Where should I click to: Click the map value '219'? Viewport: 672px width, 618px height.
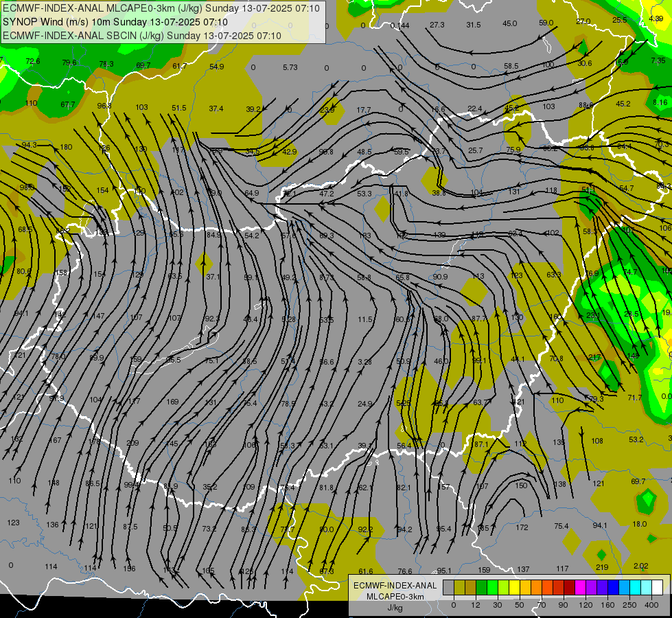tap(602, 567)
